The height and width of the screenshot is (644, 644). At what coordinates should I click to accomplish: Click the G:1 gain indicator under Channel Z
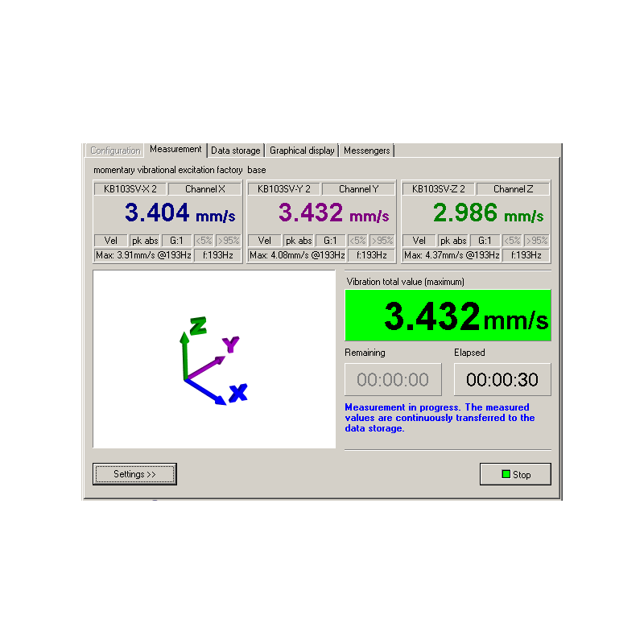pyautogui.click(x=484, y=241)
